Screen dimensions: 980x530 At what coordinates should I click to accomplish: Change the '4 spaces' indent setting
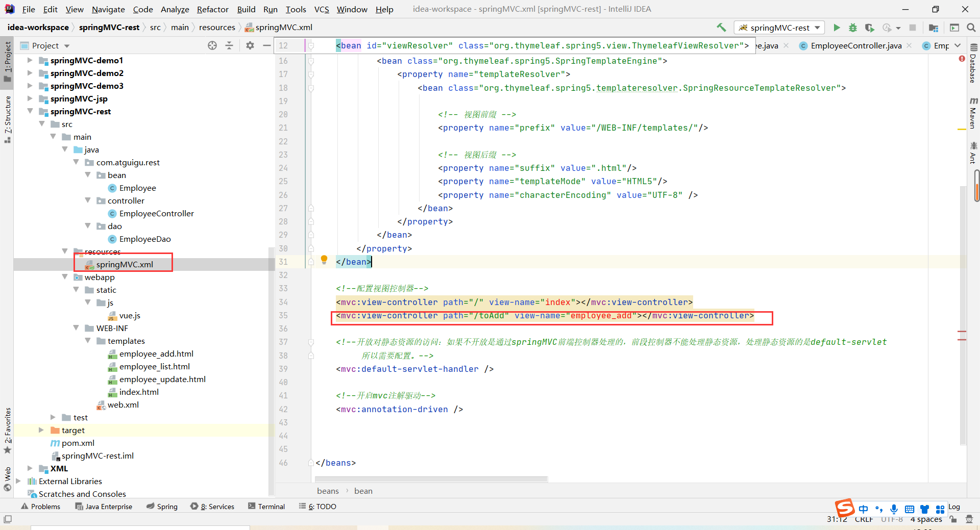926,519
